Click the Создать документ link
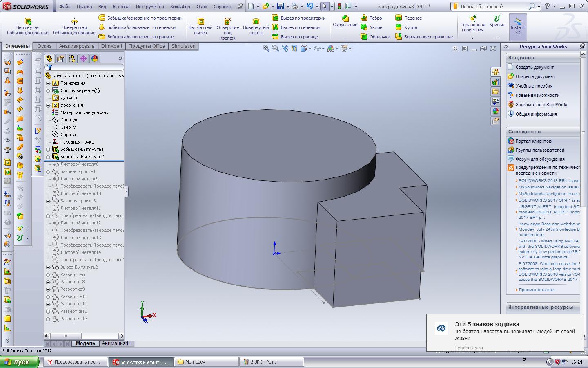Screen dimensions: 588x368 (x=535, y=67)
